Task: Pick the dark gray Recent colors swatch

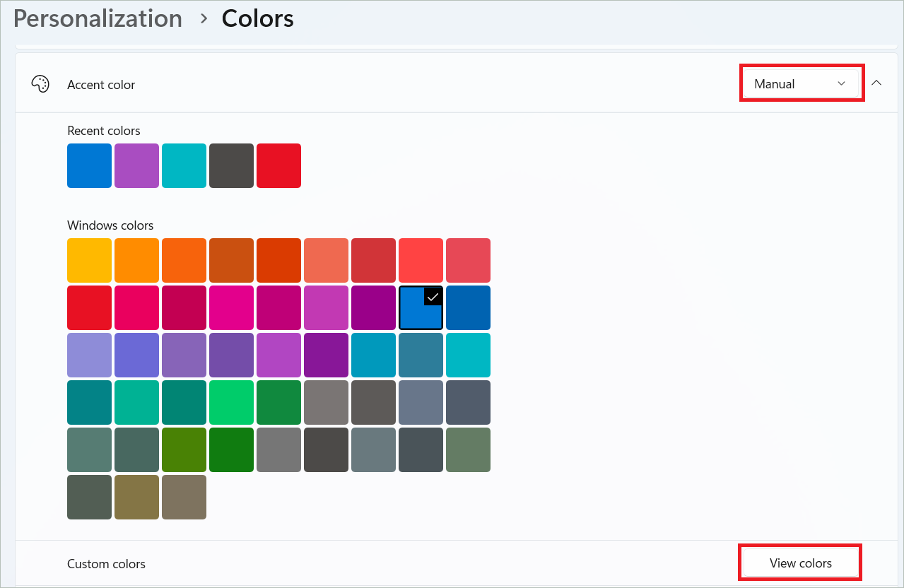Action: pos(231,165)
